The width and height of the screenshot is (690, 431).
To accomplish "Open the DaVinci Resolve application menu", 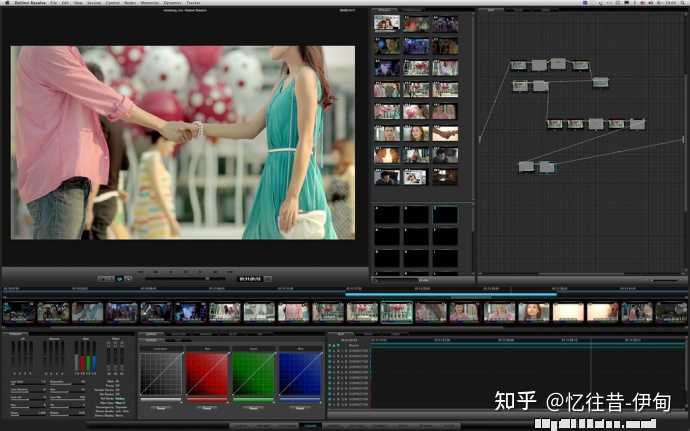I will pyautogui.click(x=30, y=3).
